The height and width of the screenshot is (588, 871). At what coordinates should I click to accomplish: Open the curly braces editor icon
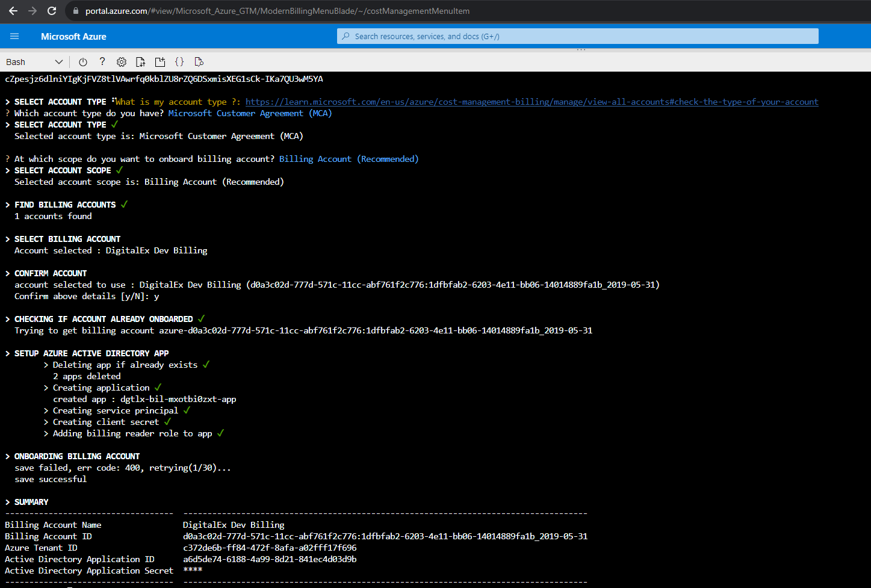tap(179, 62)
